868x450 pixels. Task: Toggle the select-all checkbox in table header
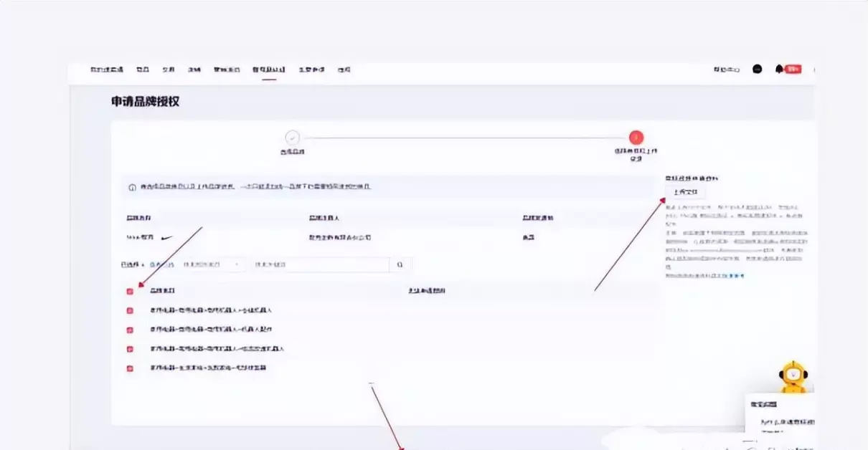click(x=130, y=292)
